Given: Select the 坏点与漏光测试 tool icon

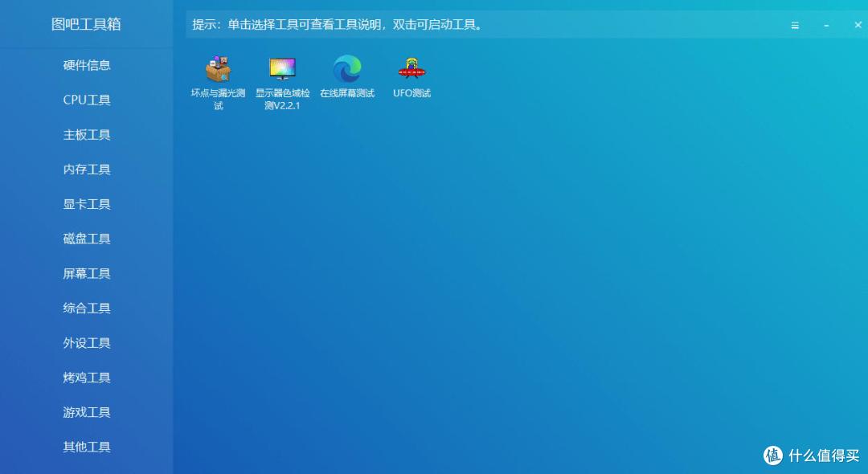Looking at the screenshot, I should pos(218,70).
